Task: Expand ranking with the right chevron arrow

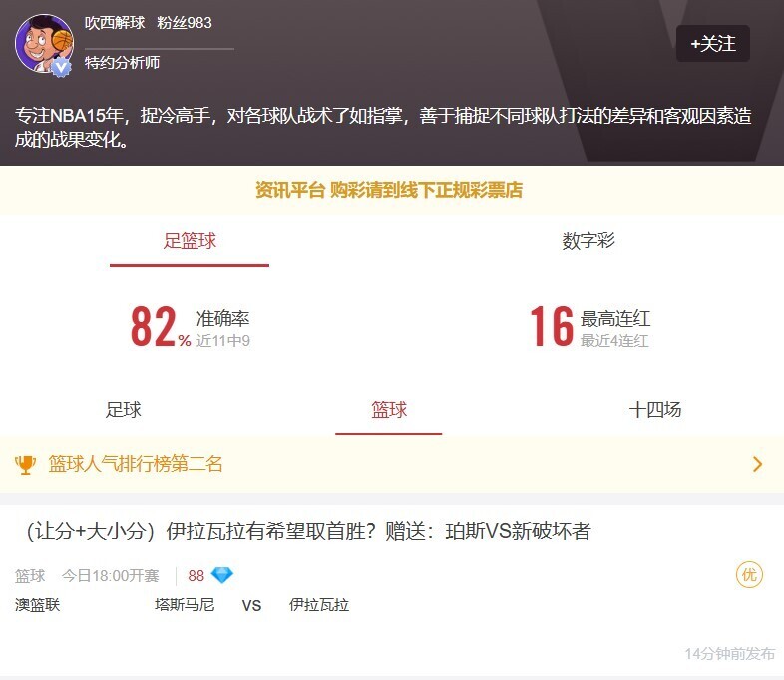Action: tap(757, 465)
